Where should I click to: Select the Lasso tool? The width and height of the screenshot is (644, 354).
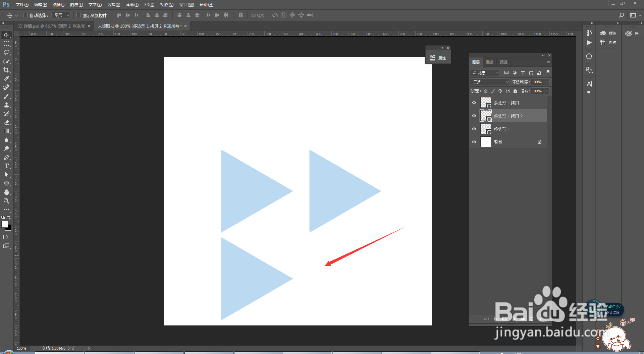click(x=6, y=52)
